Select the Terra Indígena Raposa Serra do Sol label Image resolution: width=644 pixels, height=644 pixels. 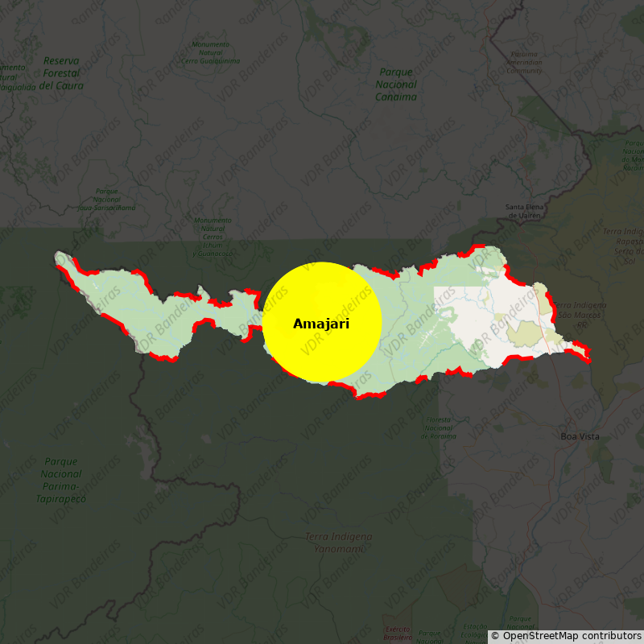[x=628, y=246]
